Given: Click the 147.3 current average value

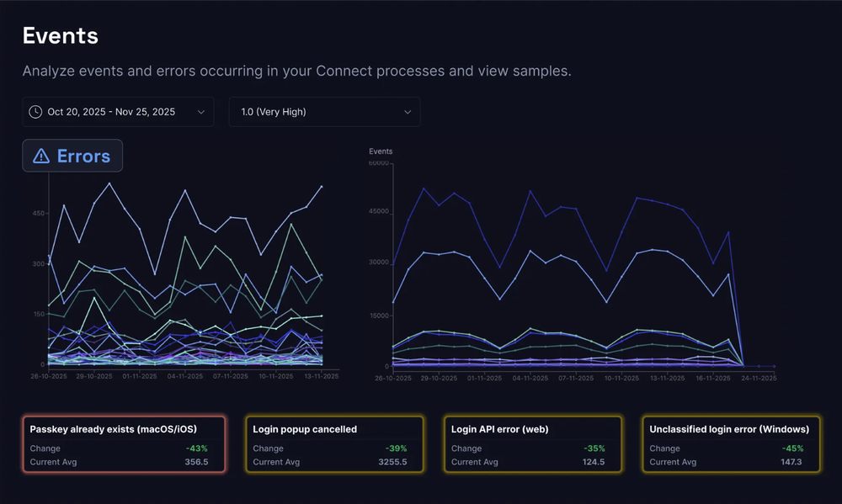Looking at the screenshot, I should [791, 462].
